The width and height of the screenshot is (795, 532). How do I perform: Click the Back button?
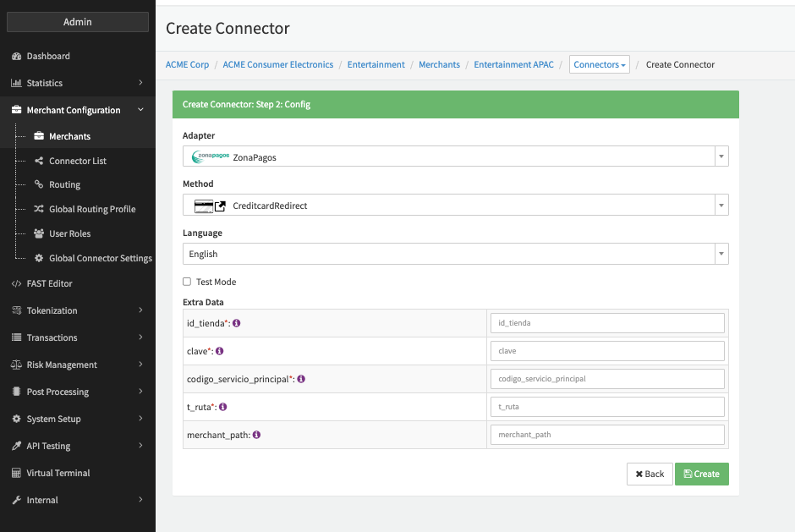pos(650,474)
